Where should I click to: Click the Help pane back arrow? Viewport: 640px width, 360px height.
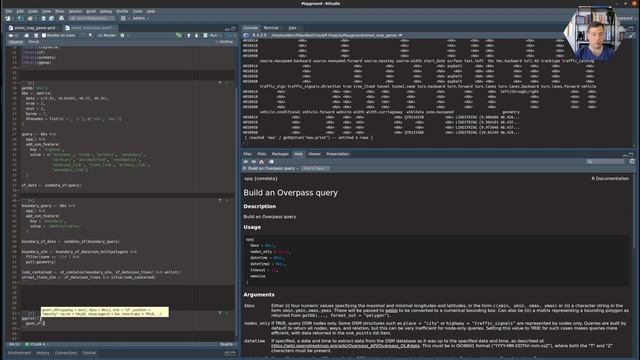(x=246, y=162)
